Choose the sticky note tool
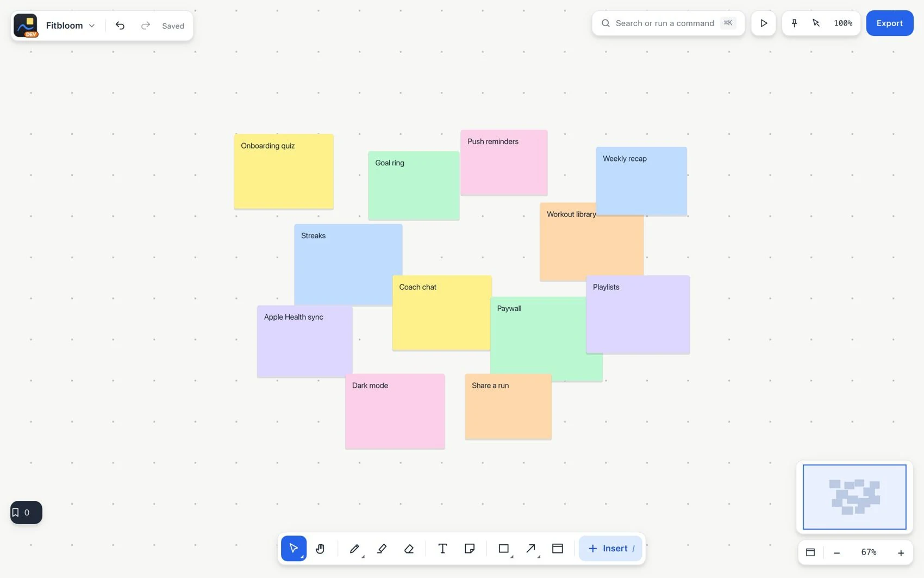 (470, 548)
